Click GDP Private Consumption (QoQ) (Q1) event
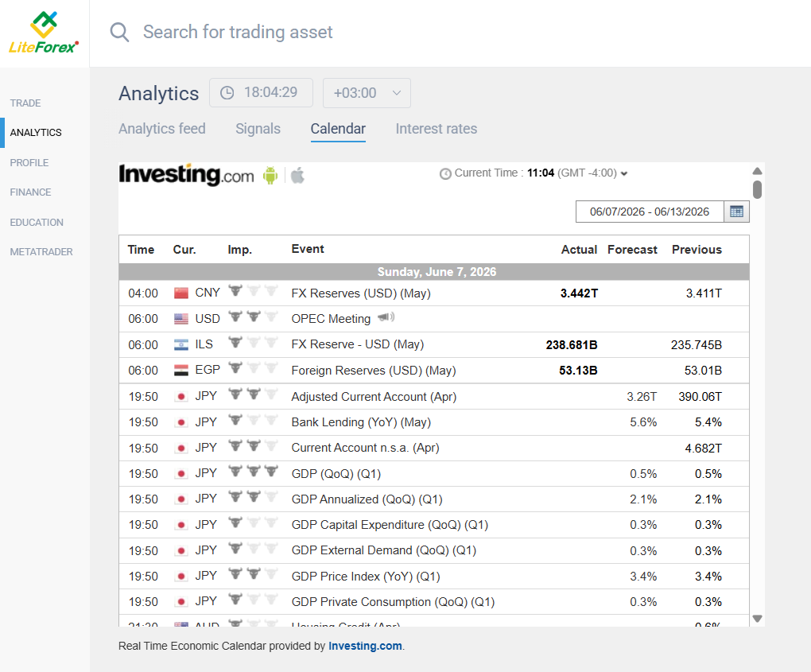This screenshot has width=811, height=672. [393, 602]
